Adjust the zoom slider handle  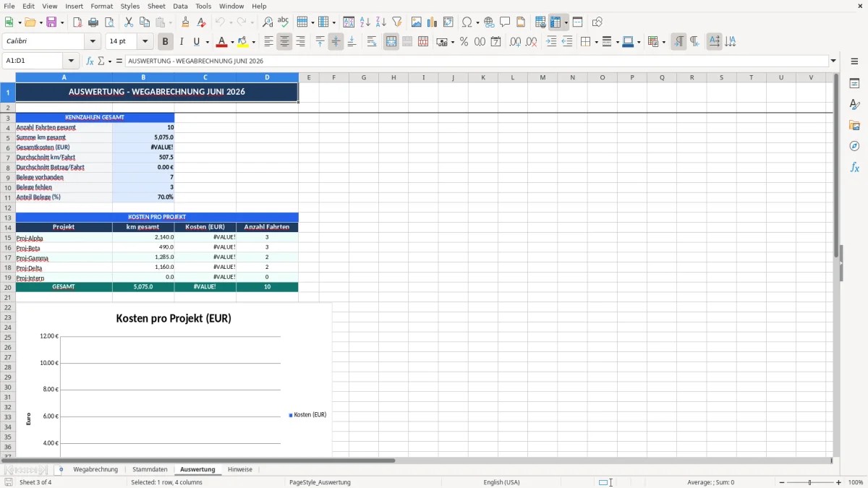point(810,482)
